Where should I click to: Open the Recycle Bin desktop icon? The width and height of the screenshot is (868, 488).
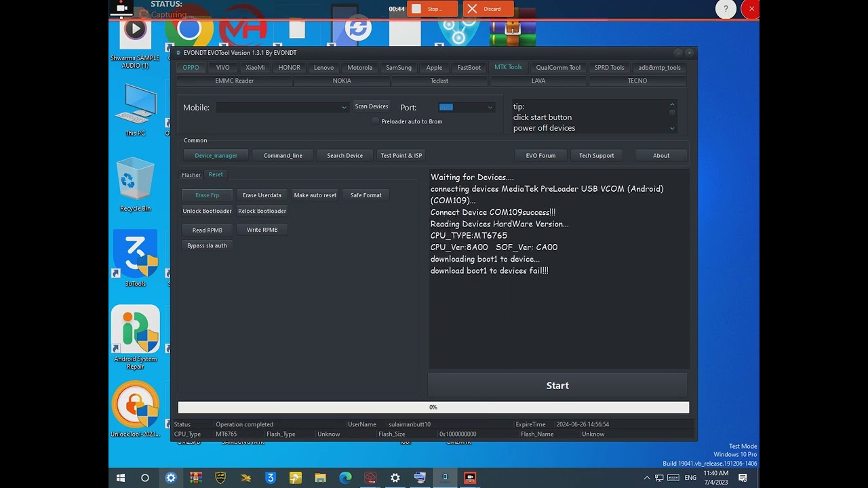point(136,184)
